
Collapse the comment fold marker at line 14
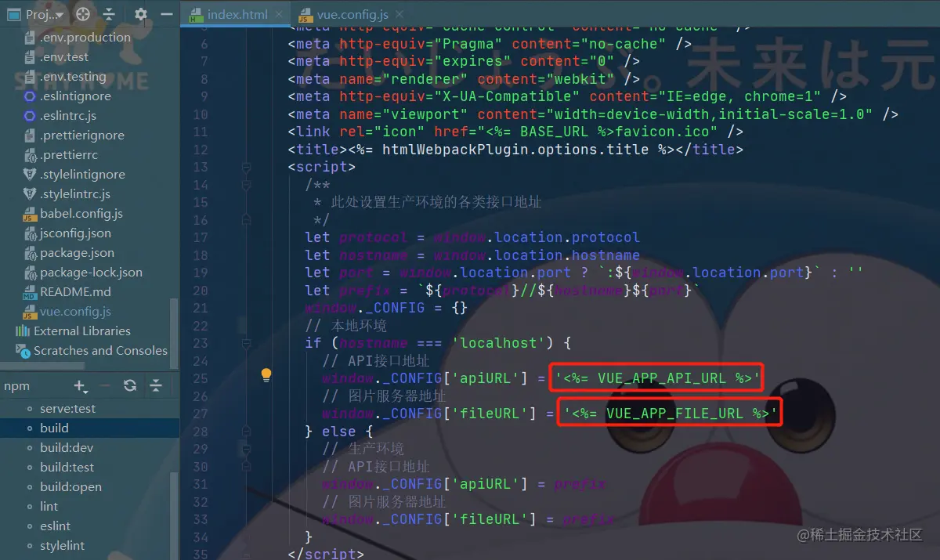click(x=246, y=186)
